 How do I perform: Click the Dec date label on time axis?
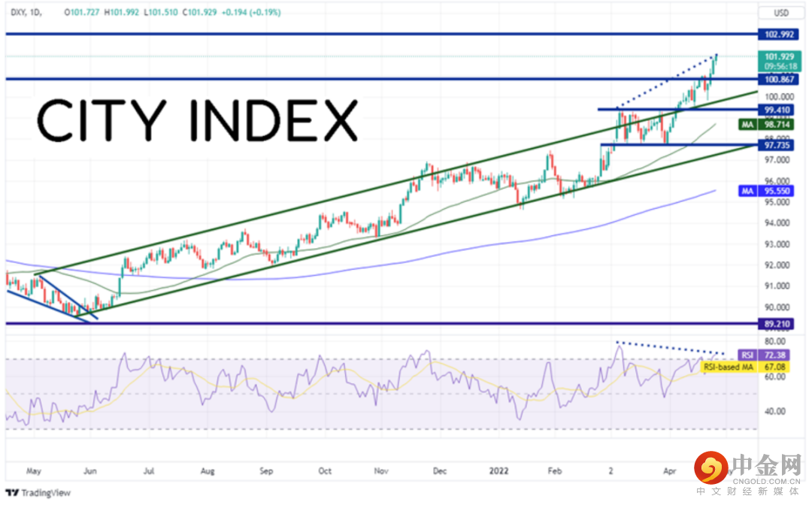(440, 471)
